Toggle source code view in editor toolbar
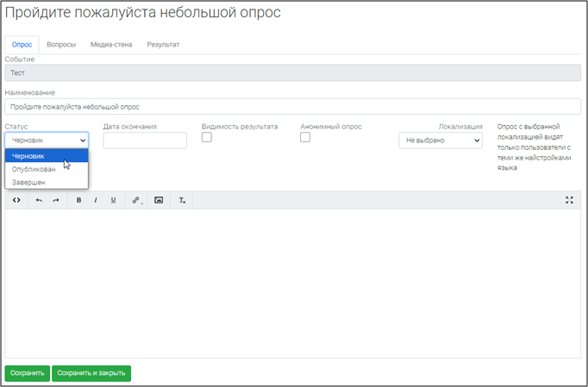The image size is (588, 387). click(x=16, y=200)
